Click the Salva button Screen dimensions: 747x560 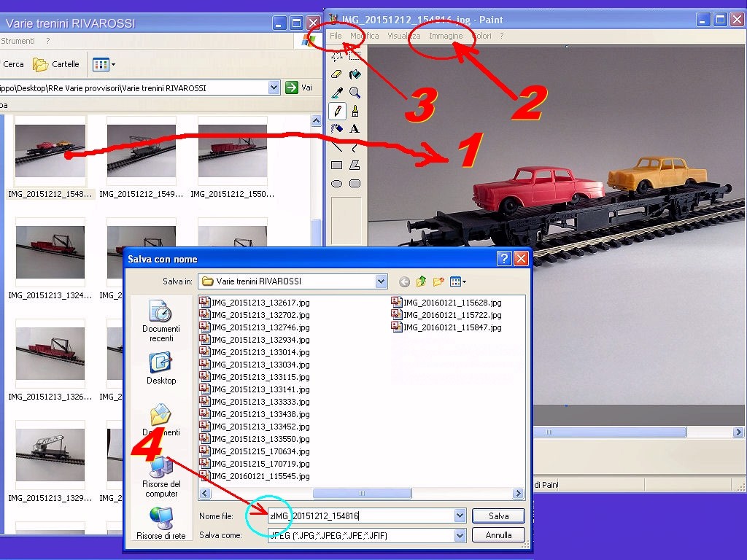(x=498, y=516)
